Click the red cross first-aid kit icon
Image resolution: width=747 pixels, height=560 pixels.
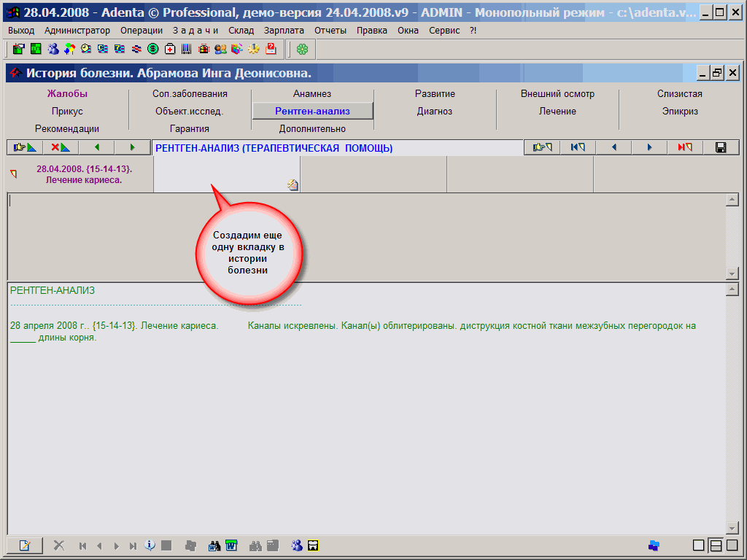pos(170,49)
